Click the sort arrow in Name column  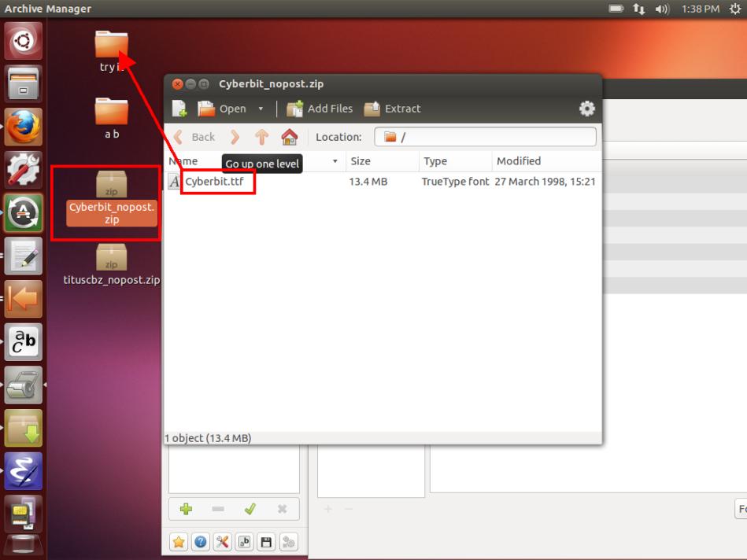click(335, 161)
